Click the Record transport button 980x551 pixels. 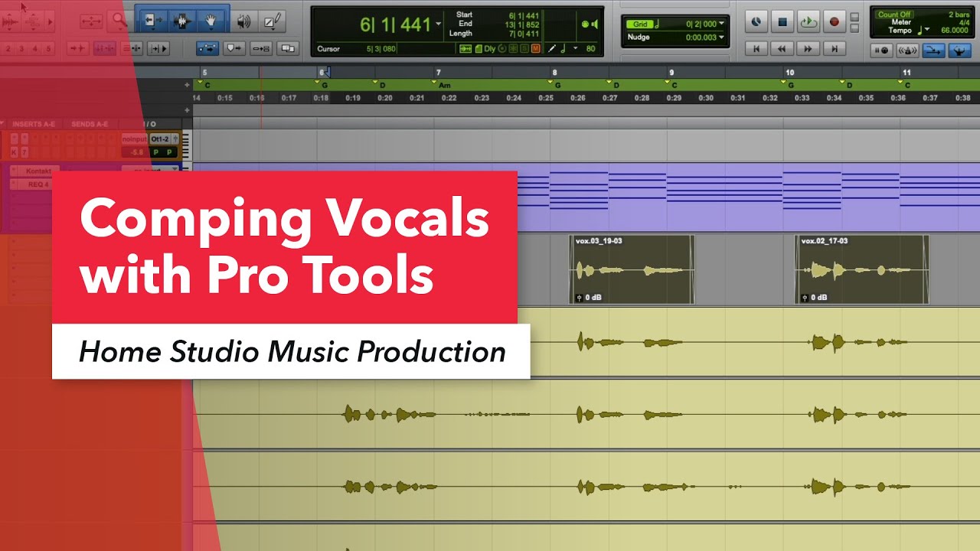pos(835,22)
